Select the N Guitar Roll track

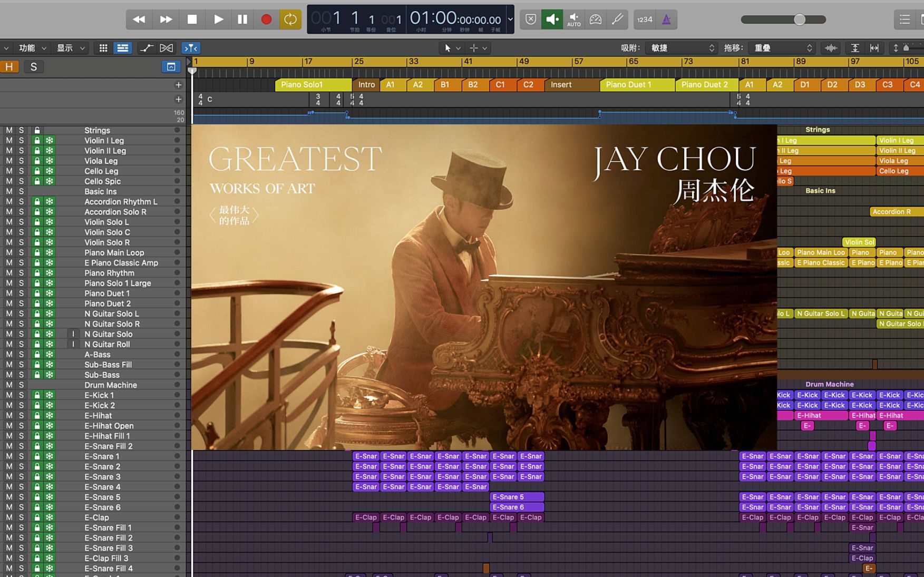[x=107, y=344]
